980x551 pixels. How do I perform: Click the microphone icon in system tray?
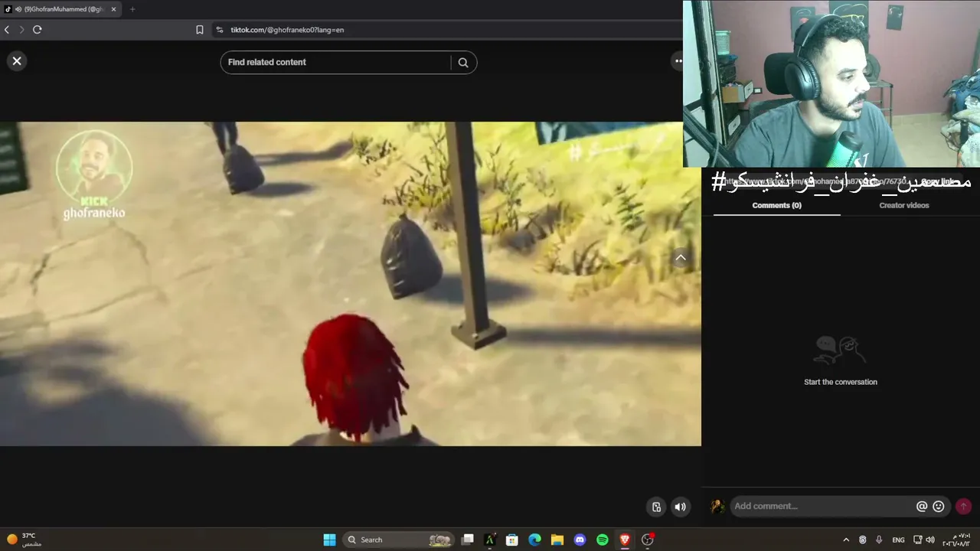[x=879, y=540]
